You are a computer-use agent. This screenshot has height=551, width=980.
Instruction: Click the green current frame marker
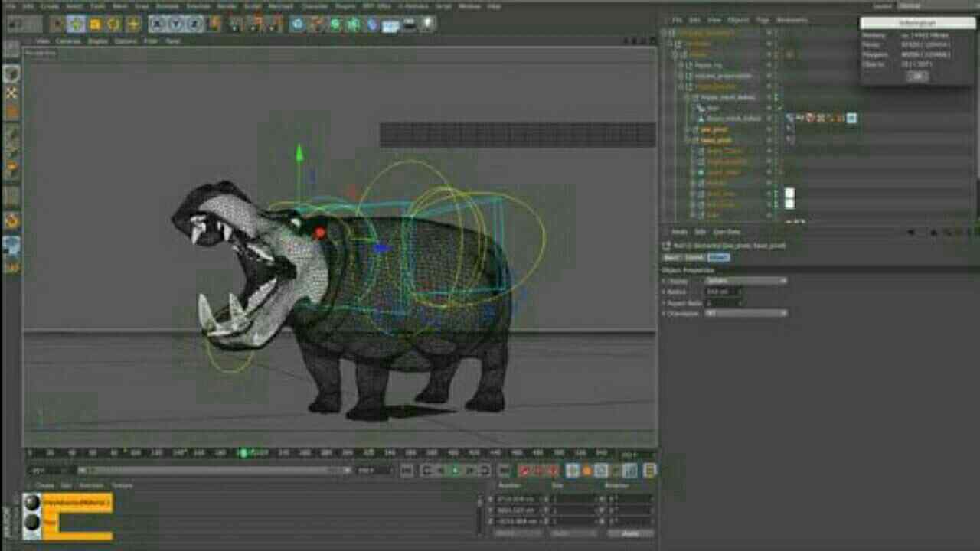(x=243, y=453)
